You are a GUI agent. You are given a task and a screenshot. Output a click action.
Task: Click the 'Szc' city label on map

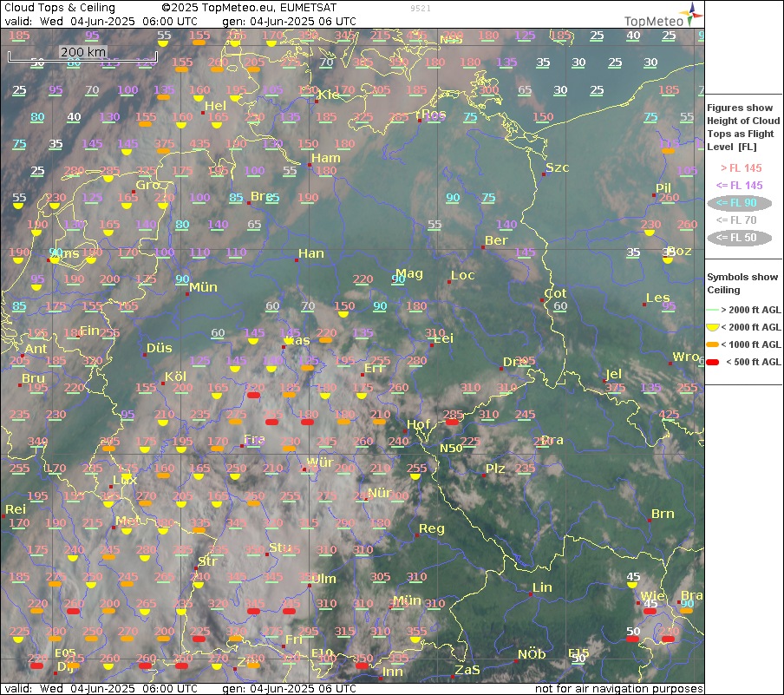(557, 167)
